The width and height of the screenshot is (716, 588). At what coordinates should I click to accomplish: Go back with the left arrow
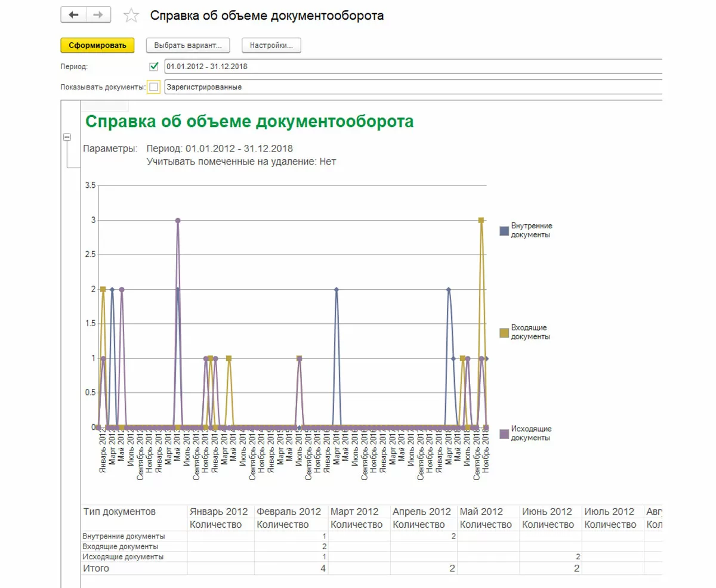73,16
